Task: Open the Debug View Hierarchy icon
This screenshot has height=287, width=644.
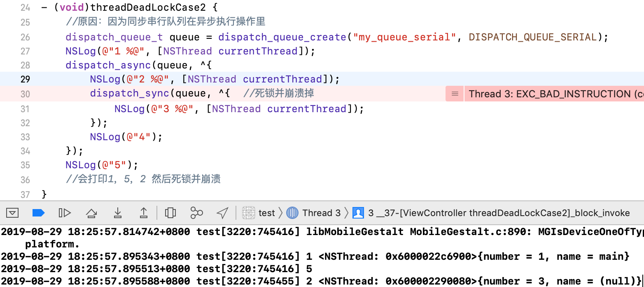Action: pos(170,213)
